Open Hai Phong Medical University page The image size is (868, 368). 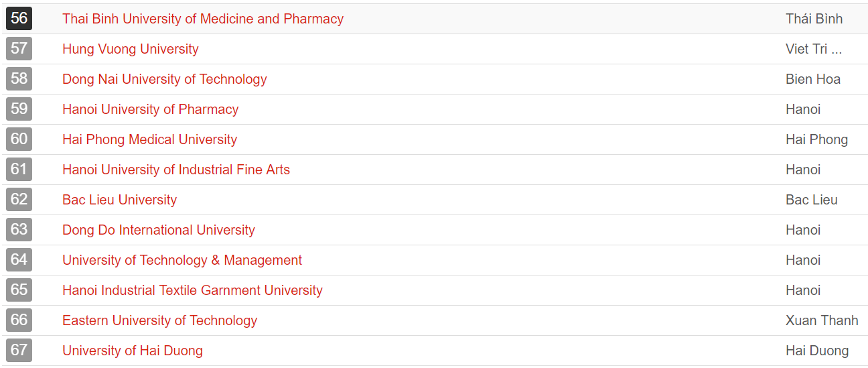click(149, 139)
